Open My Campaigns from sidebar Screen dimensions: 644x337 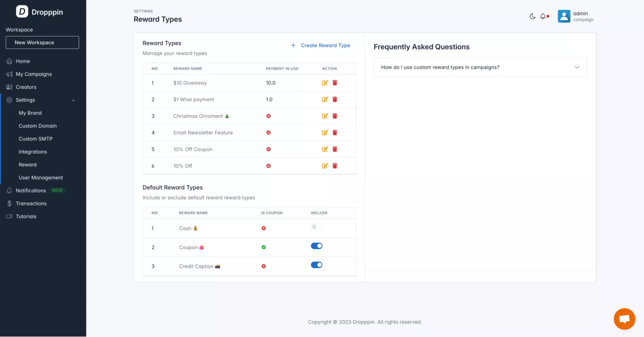[34, 74]
